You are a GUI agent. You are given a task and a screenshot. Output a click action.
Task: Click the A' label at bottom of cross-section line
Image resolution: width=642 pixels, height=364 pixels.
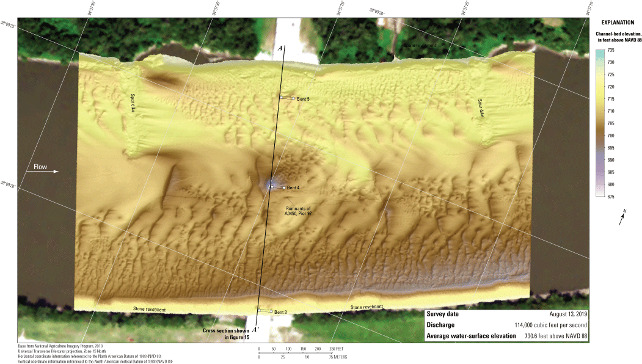point(257,326)
